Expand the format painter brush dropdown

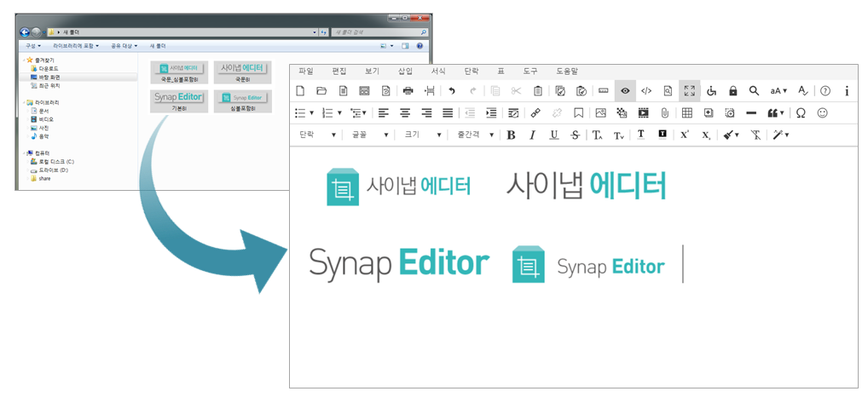pos(737,135)
